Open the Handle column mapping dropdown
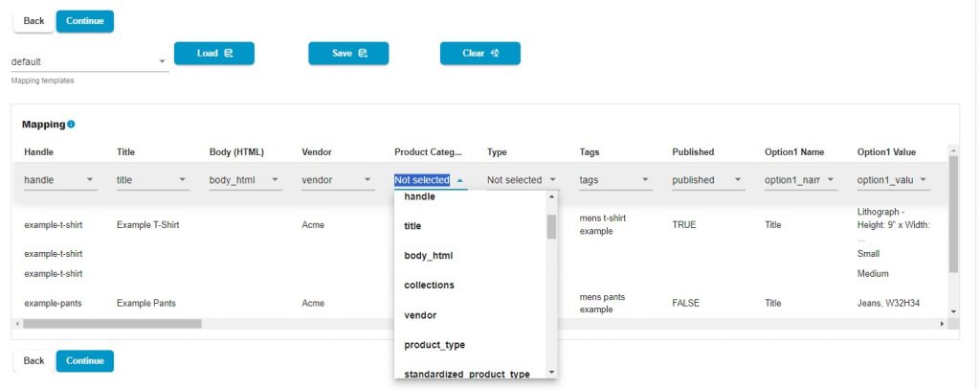The image size is (980, 390). [60, 179]
